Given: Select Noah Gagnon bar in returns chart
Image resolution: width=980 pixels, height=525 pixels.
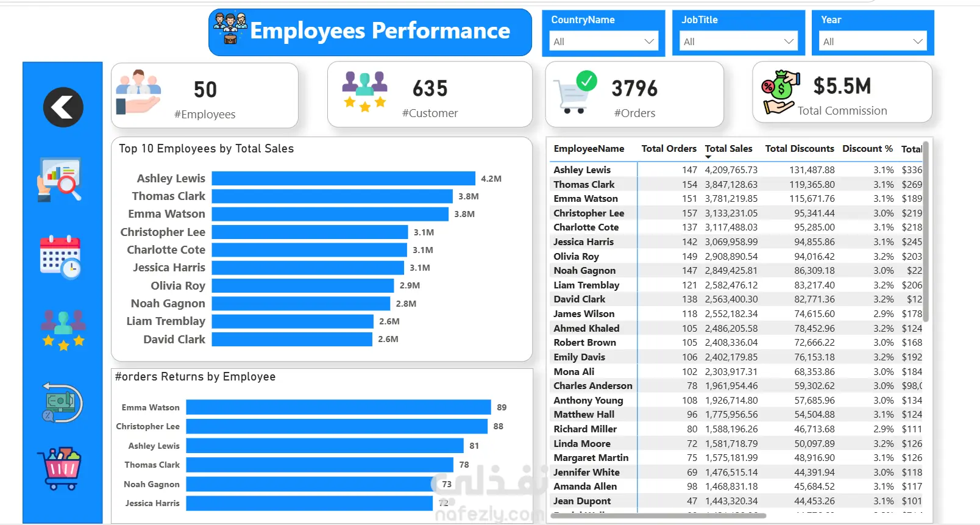Looking at the screenshot, I should click(311, 484).
